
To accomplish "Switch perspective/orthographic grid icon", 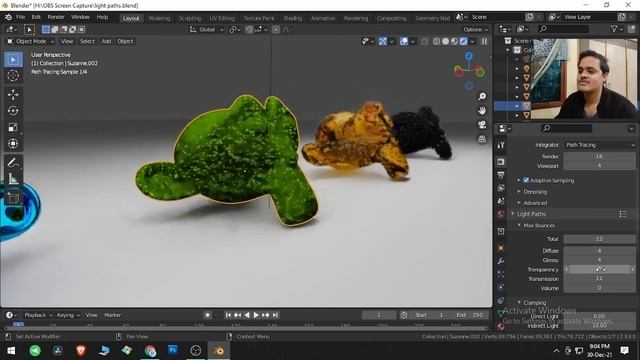I will [482, 139].
